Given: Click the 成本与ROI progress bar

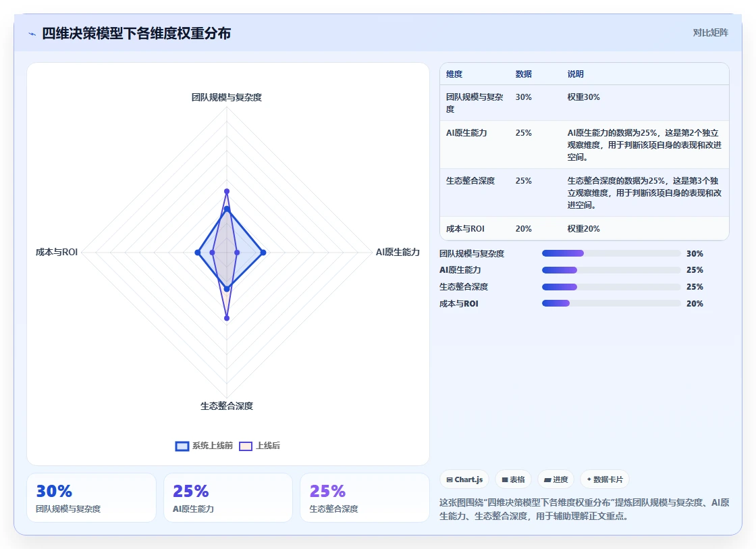Looking at the screenshot, I should [x=612, y=303].
